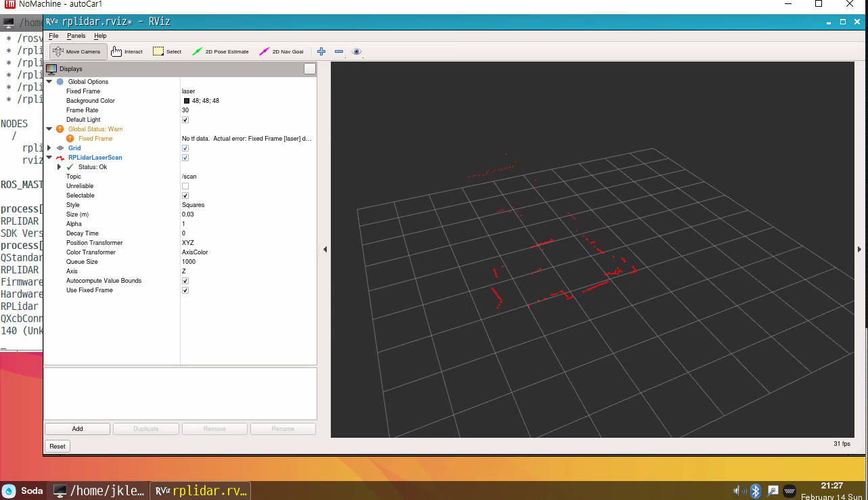Screen dimensions: 868x500
Task: Open the Panels menu
Action: 76,36
